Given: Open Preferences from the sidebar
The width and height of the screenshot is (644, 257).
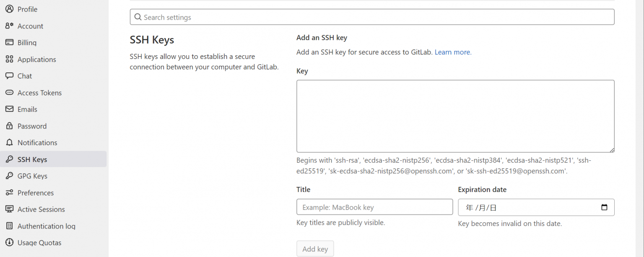Looking at the screenshot, I should pos(36,193).
